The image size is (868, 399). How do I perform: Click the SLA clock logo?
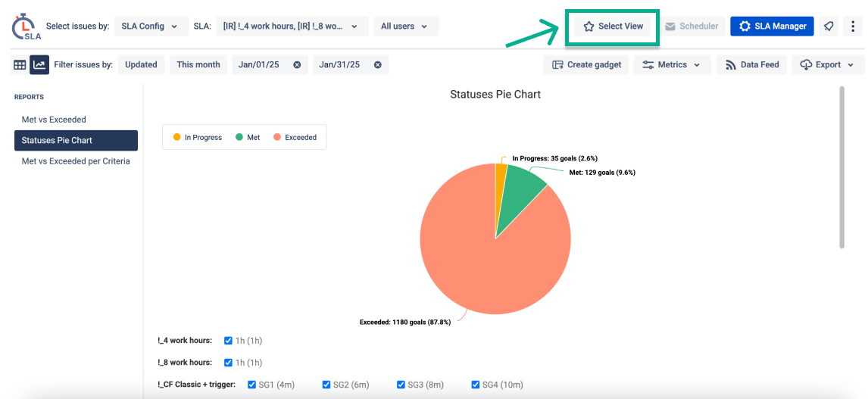pyautogui.click(x=25, y=27)
